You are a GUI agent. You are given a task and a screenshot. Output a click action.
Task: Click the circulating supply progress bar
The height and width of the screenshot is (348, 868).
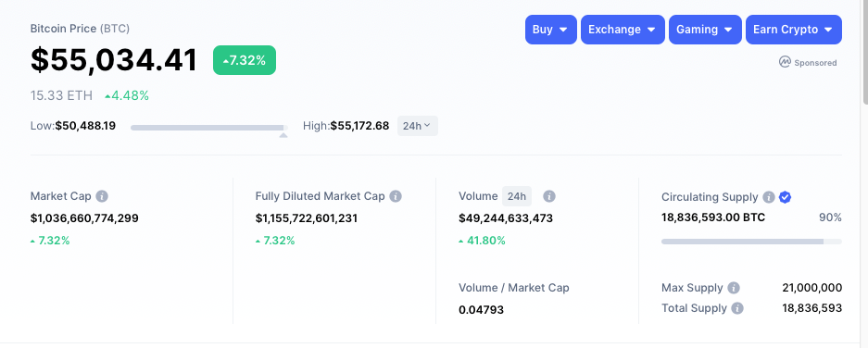point(752,242)
